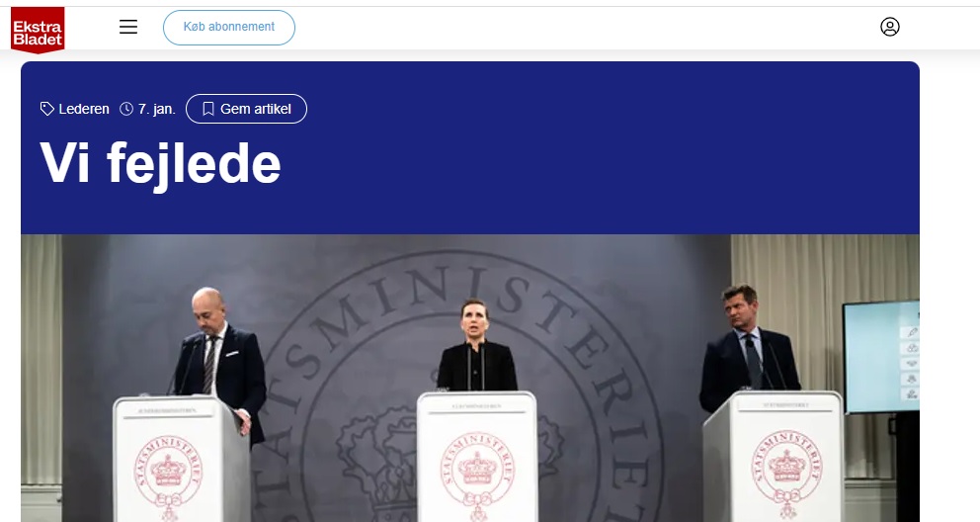Click the tag icon beside Lederen

[x=46, y=109]
